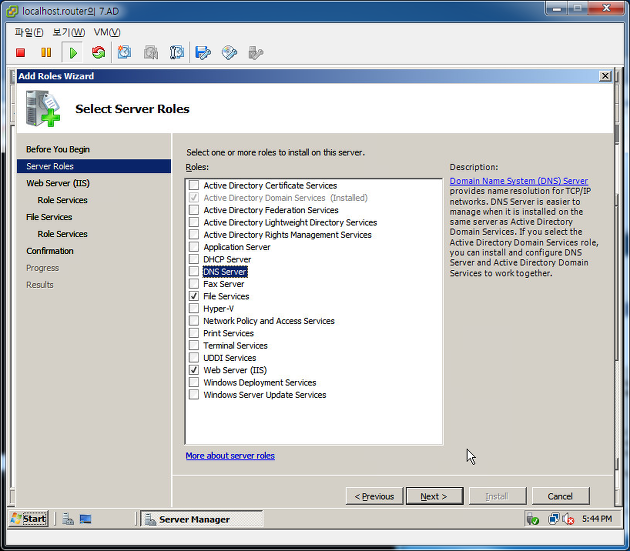
Task: Select Server Roles step in sidebar
Action: 94,166
